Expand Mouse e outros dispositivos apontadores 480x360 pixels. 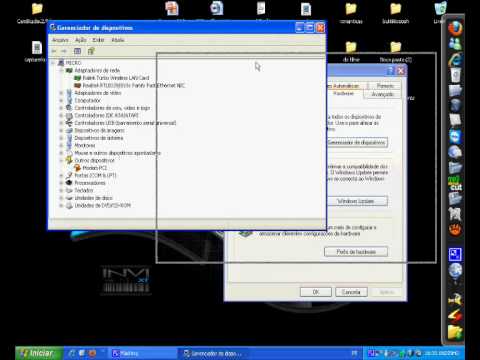tap(61, 153)
